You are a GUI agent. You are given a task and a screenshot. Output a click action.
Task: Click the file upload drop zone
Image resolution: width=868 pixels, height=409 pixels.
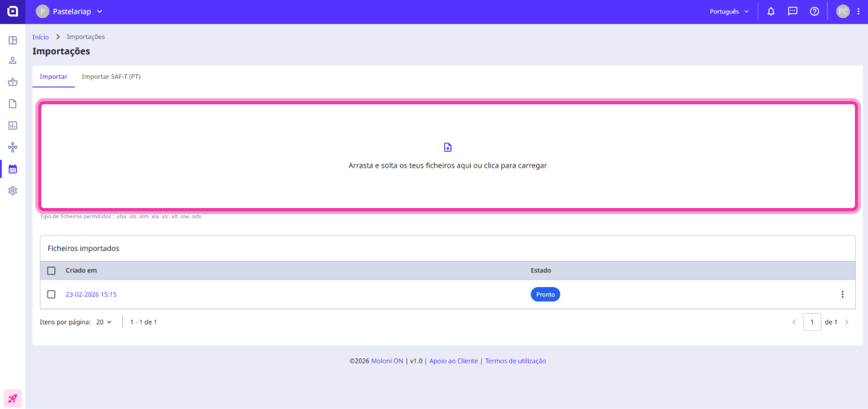448,156
